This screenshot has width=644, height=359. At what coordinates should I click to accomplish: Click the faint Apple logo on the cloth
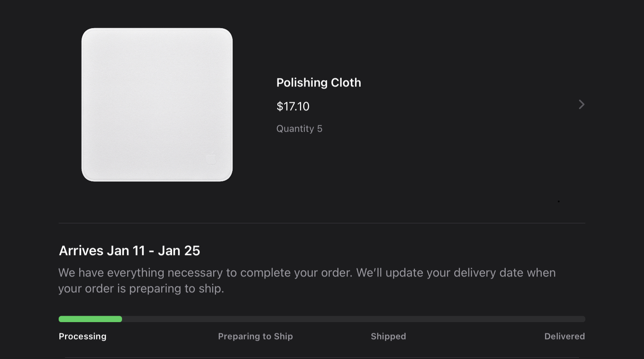pyautogui.click(x=211, y=159)
